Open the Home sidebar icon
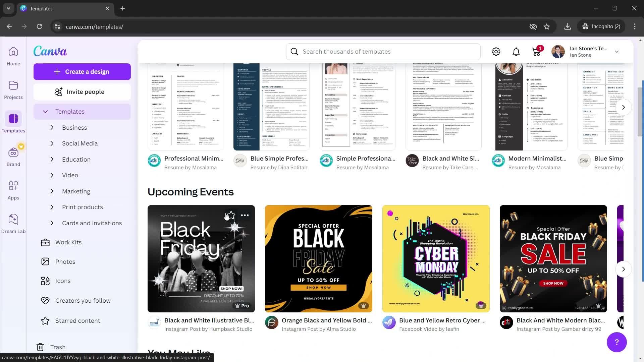 coord(13,56)
